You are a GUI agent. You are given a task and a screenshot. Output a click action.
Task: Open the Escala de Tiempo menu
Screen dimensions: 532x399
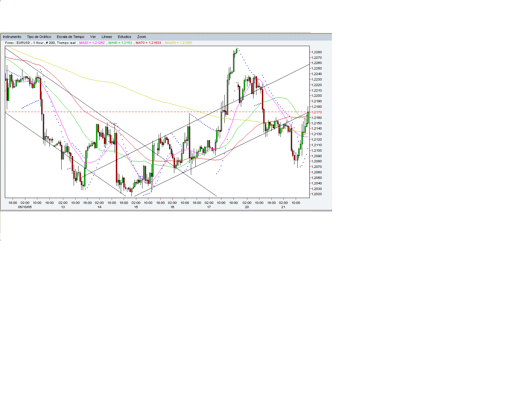pos(70,37)
